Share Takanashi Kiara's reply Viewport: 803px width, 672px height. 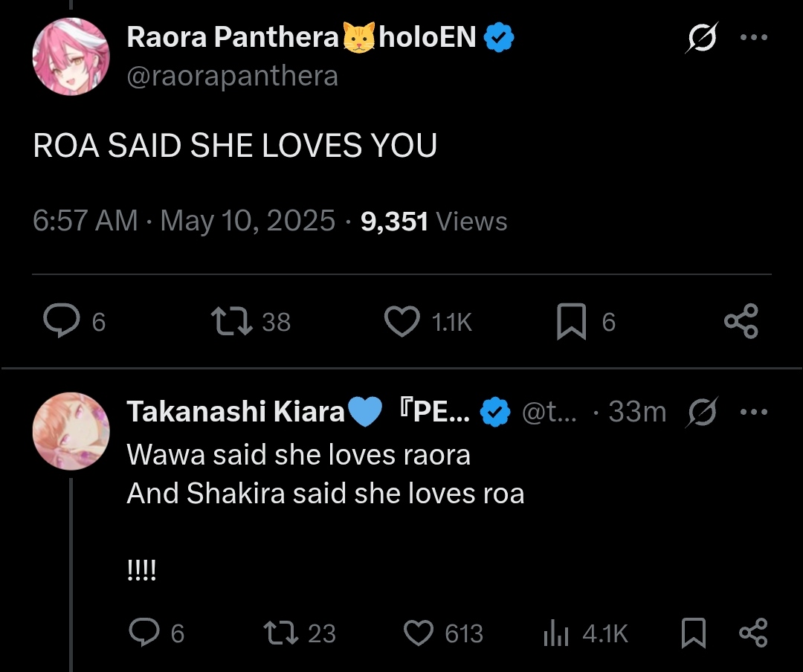point(752,633)
